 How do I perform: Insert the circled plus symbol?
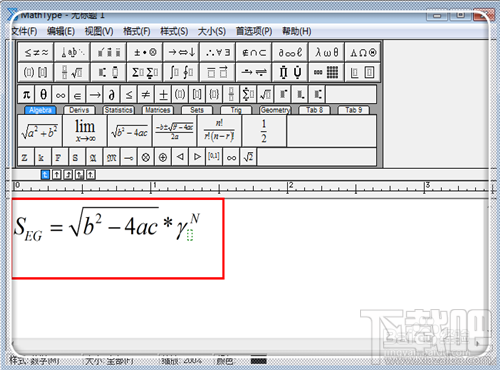(x=163, y=157)
